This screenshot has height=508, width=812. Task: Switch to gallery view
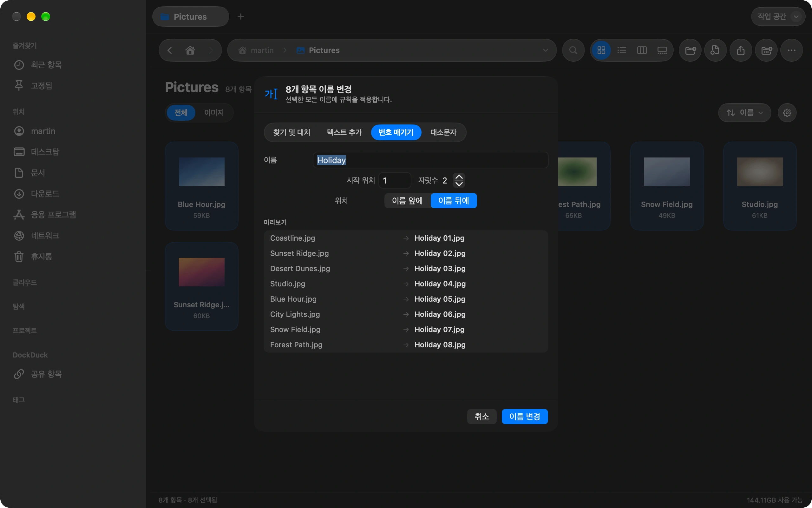tap(662, 50)
